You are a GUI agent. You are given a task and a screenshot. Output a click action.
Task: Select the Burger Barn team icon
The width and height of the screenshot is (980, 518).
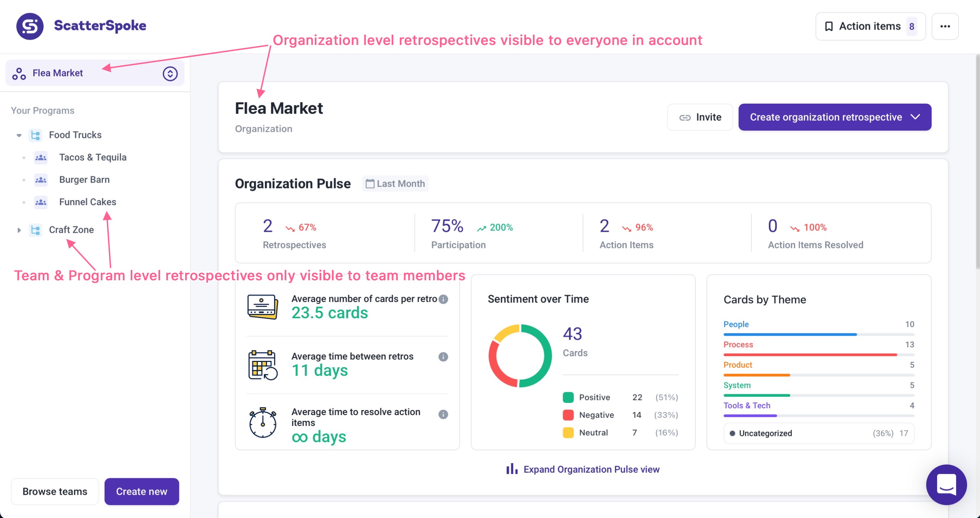(x=41, y=180)
